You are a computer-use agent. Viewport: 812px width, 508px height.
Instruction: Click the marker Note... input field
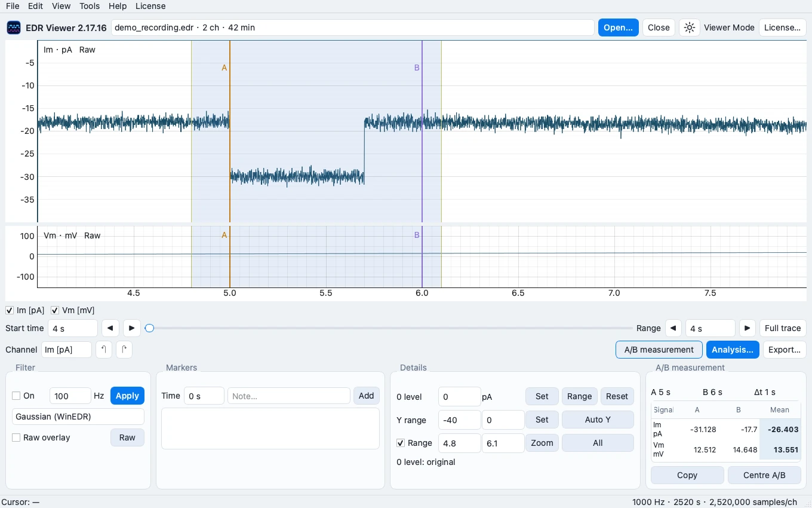[x=289, y=396]
